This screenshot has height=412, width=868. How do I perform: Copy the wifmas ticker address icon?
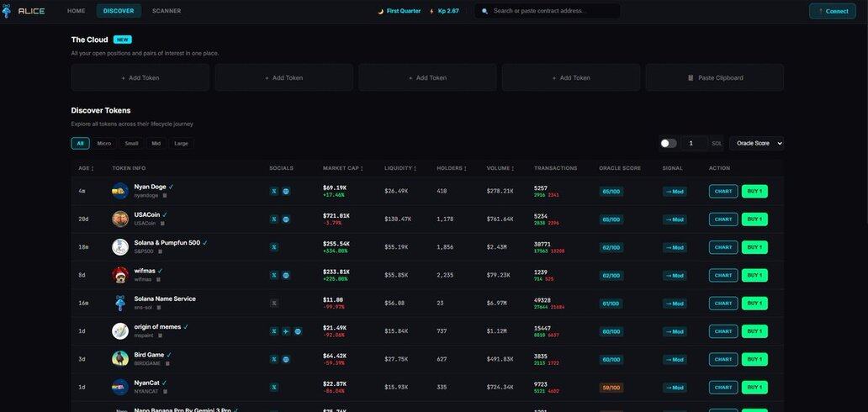158,279
